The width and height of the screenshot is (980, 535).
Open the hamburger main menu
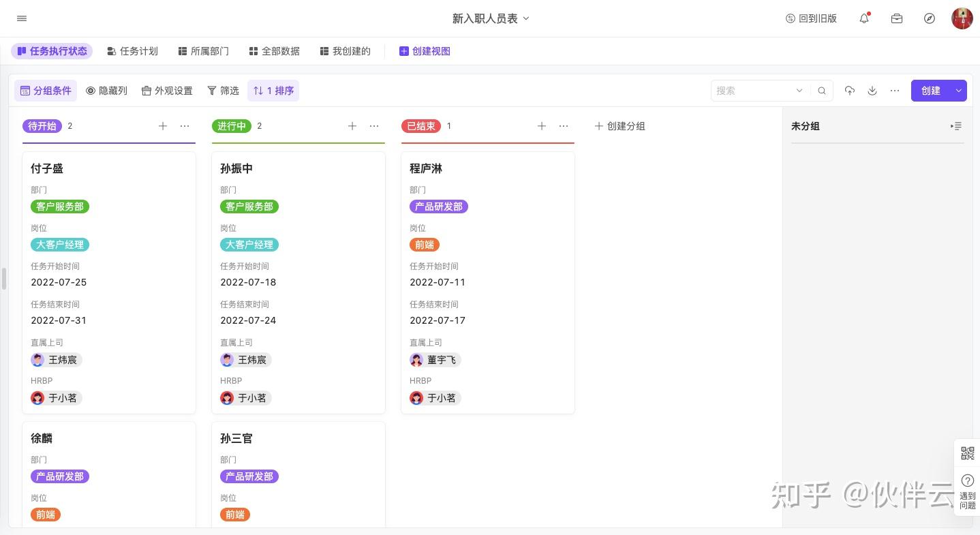point(22,18)
